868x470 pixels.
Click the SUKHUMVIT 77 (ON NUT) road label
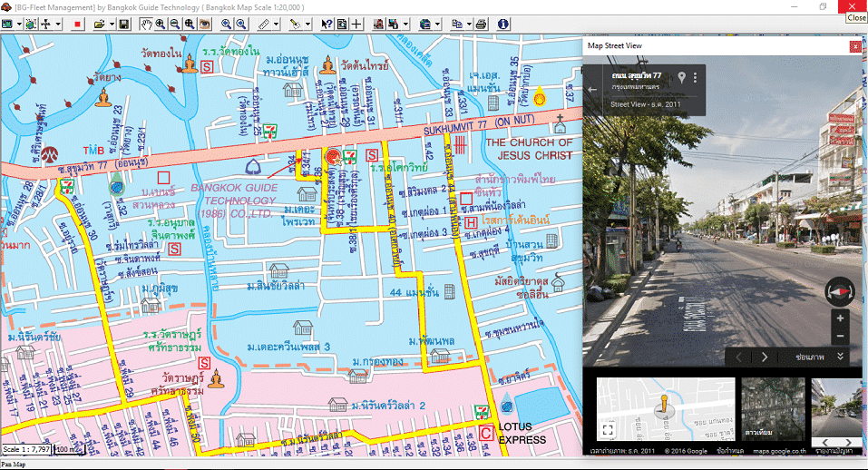click(480, 125)
